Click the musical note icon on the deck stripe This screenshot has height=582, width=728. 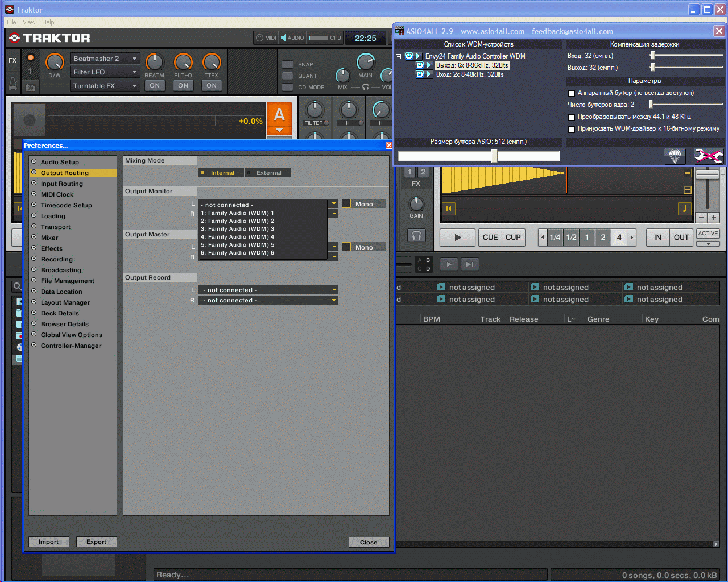pyautogui.click(x=685, y=209)
